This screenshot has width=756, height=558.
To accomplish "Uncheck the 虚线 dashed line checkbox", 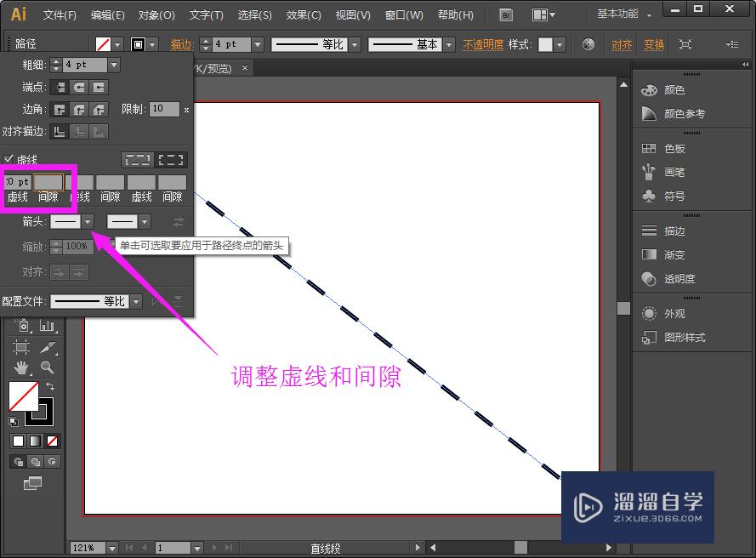I will tap(9, 159).
